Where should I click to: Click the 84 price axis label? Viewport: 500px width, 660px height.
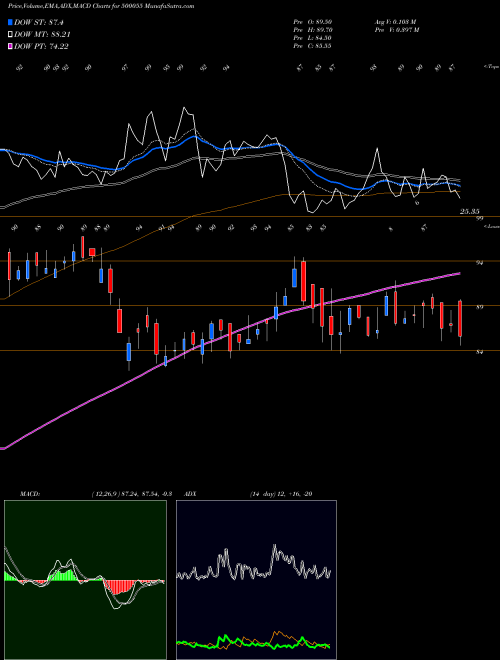[x=479, y=352]
